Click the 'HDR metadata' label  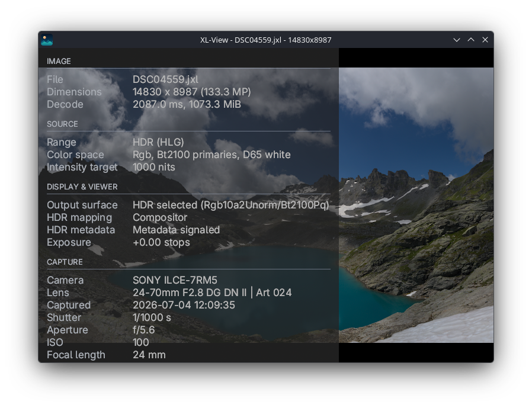click(x=81, y=230)
